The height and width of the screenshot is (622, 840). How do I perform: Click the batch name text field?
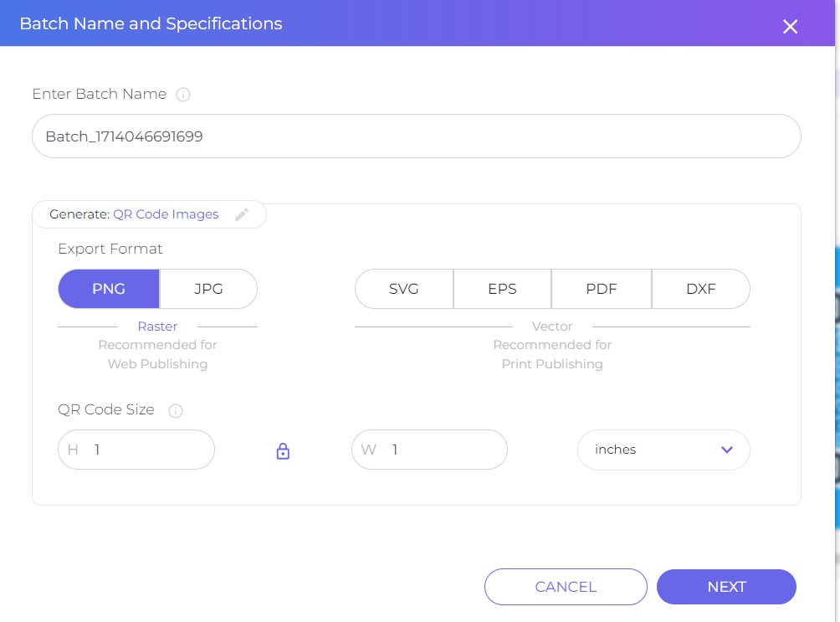(x=416, y=136)
